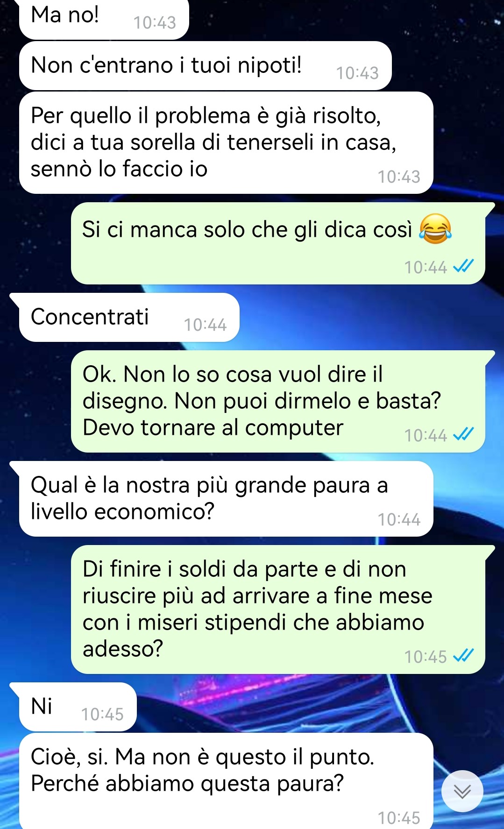
Task: Select the 'Ma no!' message bubble
Action: [x=104, y=19]
